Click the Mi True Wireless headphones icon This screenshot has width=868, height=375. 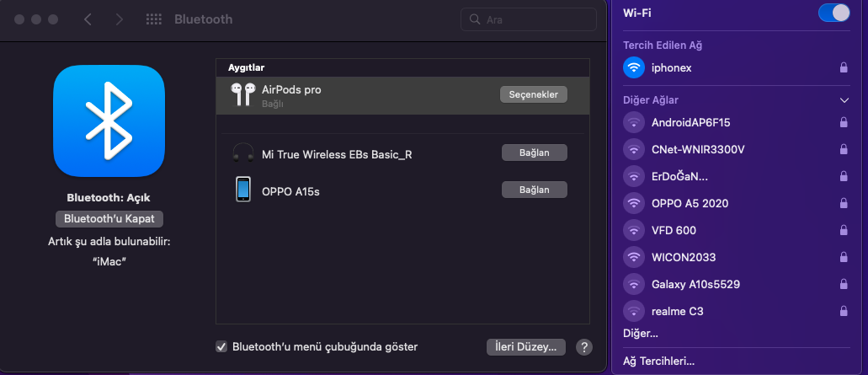(x=243, y=153)
